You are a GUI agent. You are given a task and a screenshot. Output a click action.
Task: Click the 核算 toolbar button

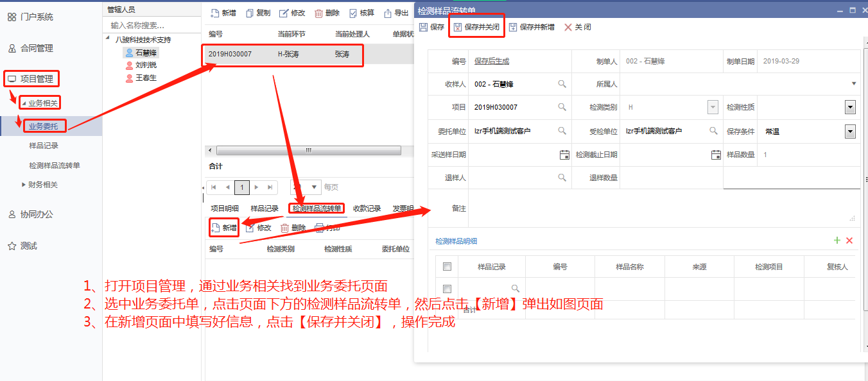362,13
